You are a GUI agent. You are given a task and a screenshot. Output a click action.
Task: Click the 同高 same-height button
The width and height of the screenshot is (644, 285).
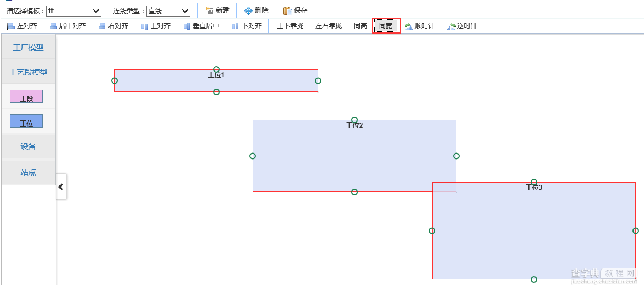coord(361,26)
